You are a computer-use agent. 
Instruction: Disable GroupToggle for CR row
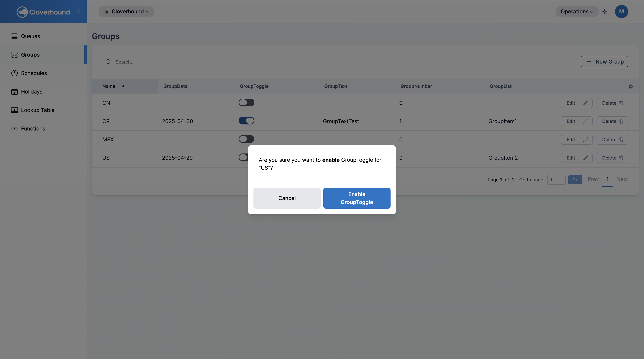tap(246, 121)
